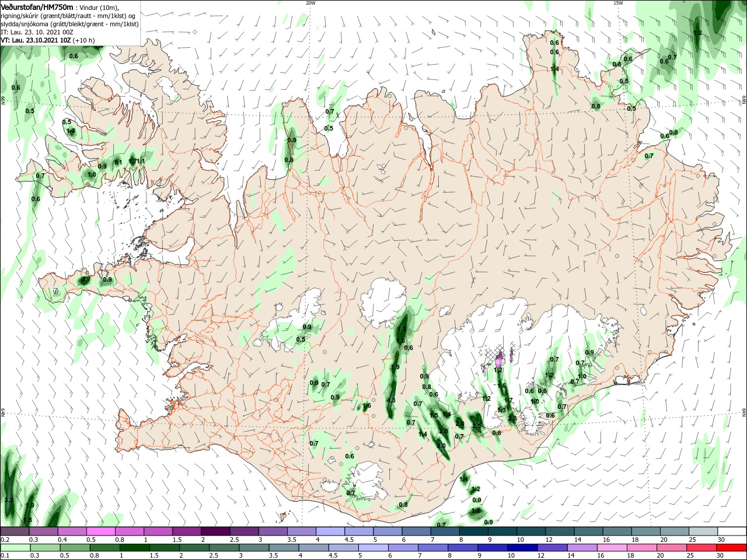Click the dark purple 2 swatch in snow scale
Viewport: 747px width, 560px height.
[x=216, y=531]
